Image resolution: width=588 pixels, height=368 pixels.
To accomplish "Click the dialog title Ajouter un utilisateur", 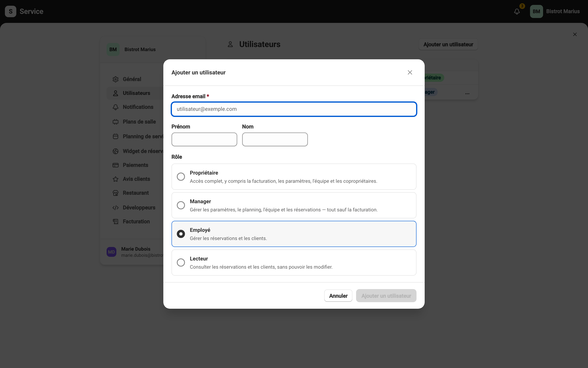I will [x=198, y=73].
